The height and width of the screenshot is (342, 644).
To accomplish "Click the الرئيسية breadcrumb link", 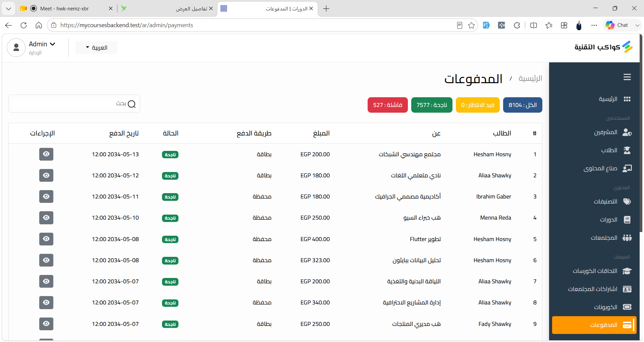I will tap(530, 78).
